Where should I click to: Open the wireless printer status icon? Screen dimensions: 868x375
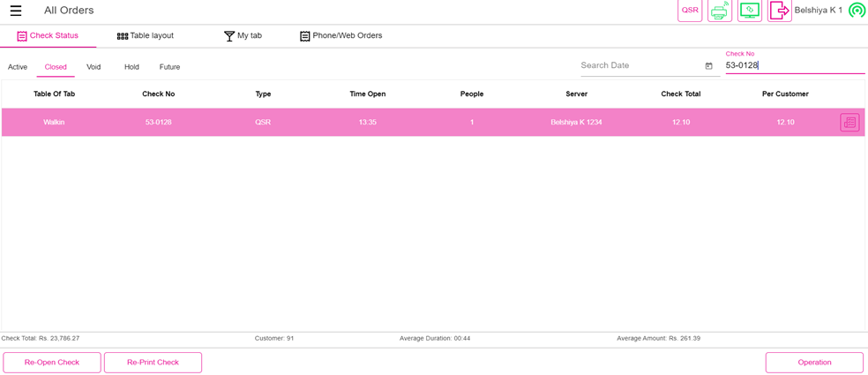720,11
